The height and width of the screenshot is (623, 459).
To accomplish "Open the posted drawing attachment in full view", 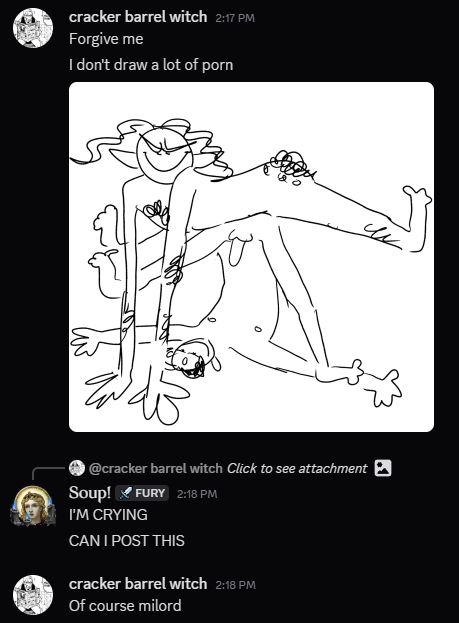I will 251,257.
